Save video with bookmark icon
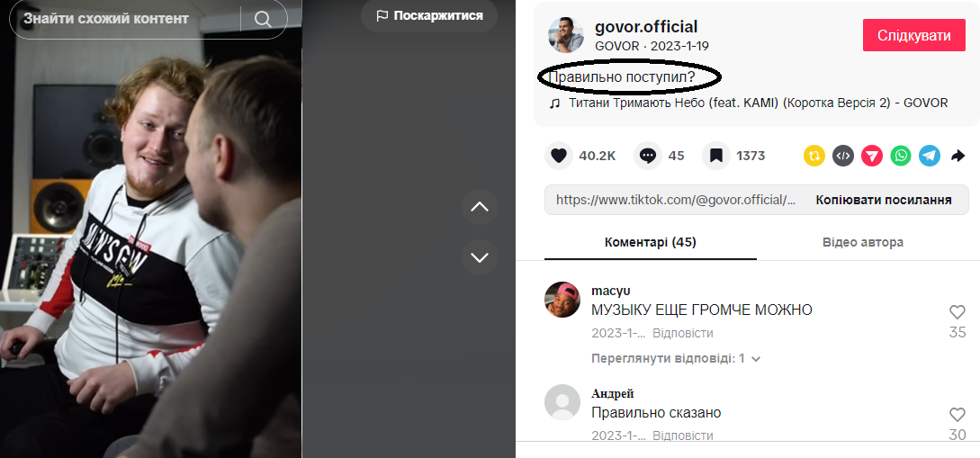This screenshot has width=980, height=458. [x=716, y=156]
